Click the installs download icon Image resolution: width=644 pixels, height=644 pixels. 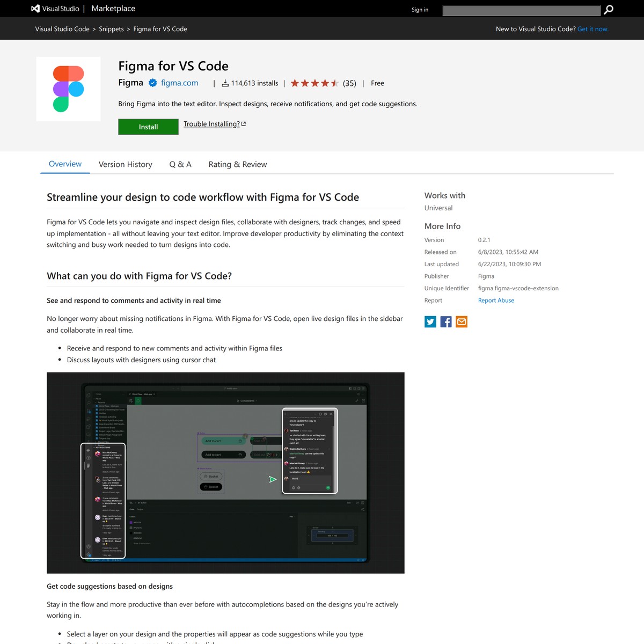click(x=225, y=83)
